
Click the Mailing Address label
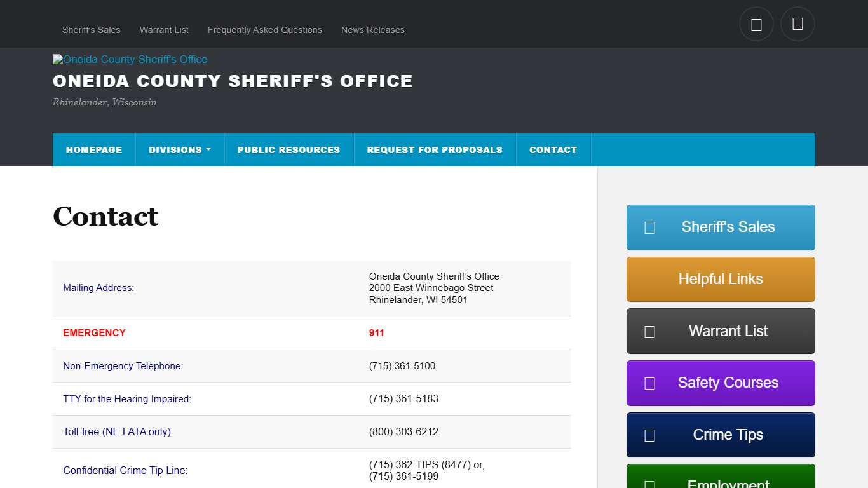pyautogui.click(x=98, y=288)
